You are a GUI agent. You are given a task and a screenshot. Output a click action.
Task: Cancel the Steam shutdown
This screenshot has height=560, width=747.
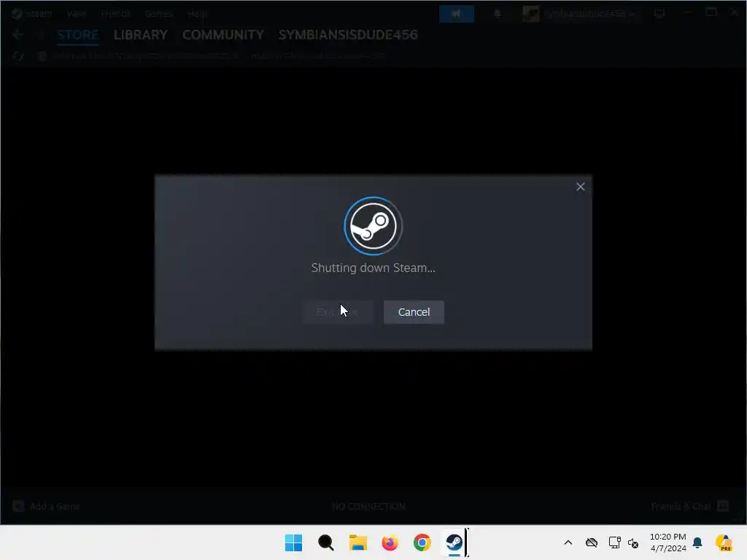tap(414, 312)
